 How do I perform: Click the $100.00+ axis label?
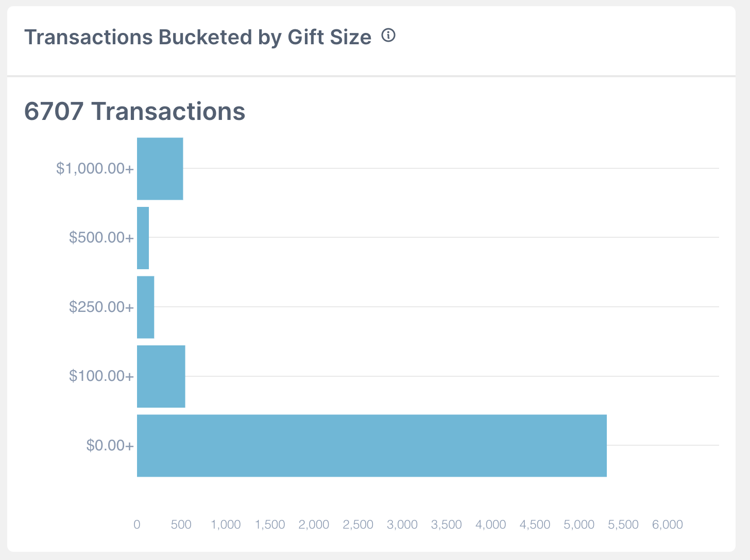[x=101, y=376]
